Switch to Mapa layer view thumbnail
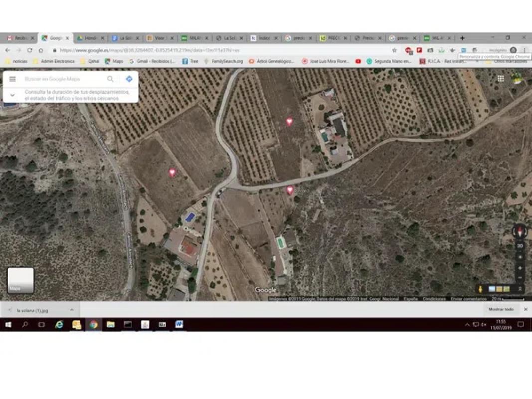The image size is (532, 399). [20, 280]
